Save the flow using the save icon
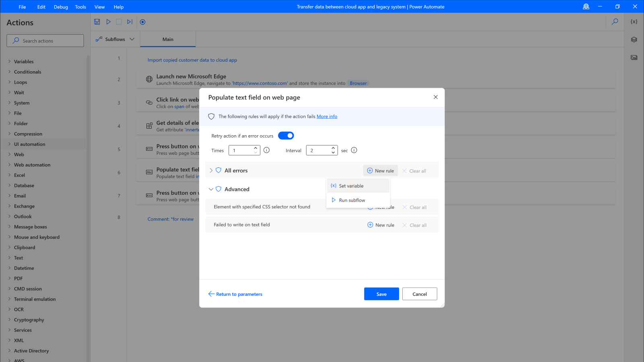Viewport: 644px width, 362px height. click(x=97, y=22)
